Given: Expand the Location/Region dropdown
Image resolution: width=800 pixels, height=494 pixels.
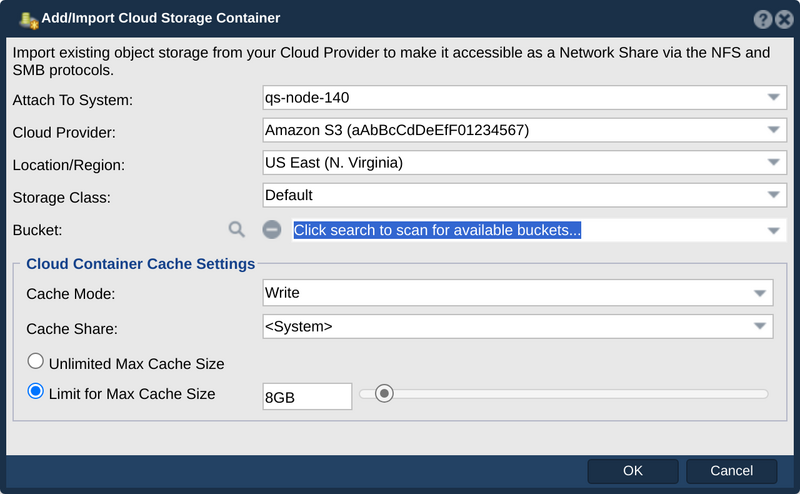Looking at the screenshot, I should coord(524,162).
